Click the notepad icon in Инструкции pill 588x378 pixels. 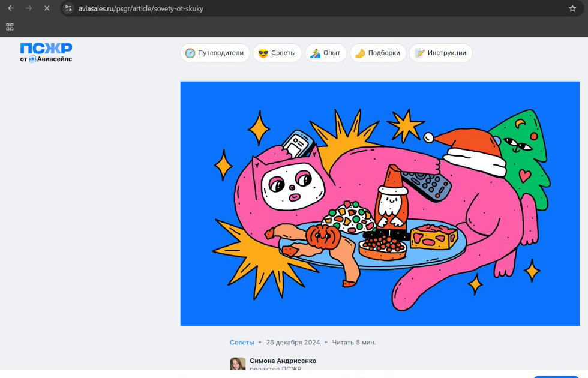pyautogui.click(x=420, y=53)
